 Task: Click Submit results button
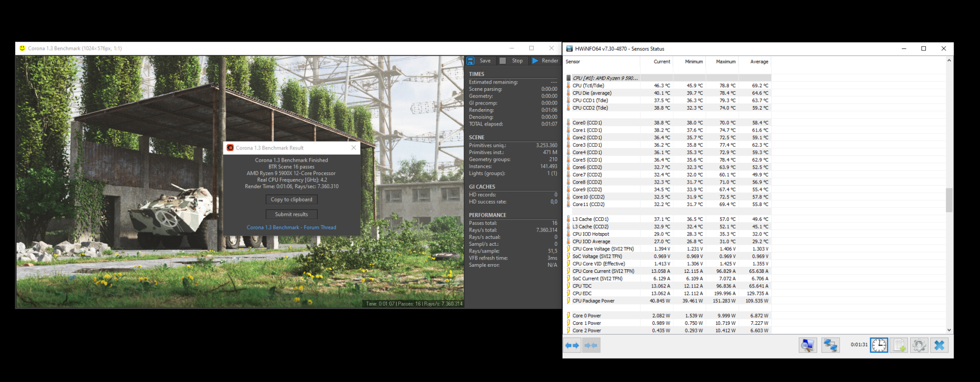click(x=291, y=214)
